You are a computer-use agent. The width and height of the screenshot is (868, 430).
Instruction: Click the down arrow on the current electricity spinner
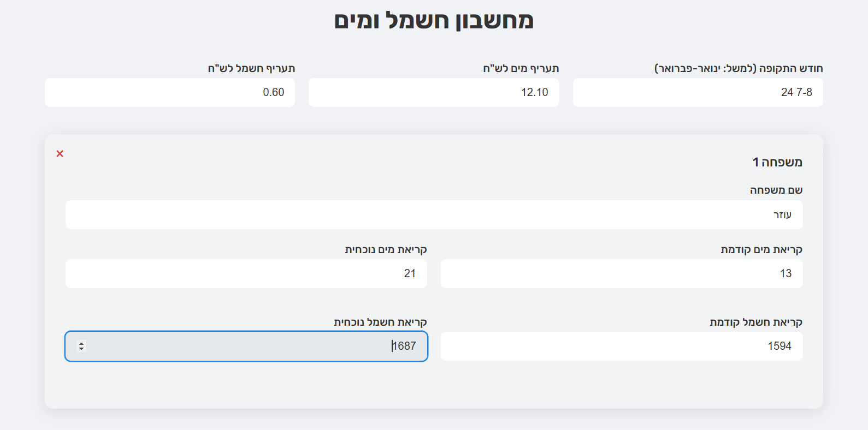click(81, 349)
